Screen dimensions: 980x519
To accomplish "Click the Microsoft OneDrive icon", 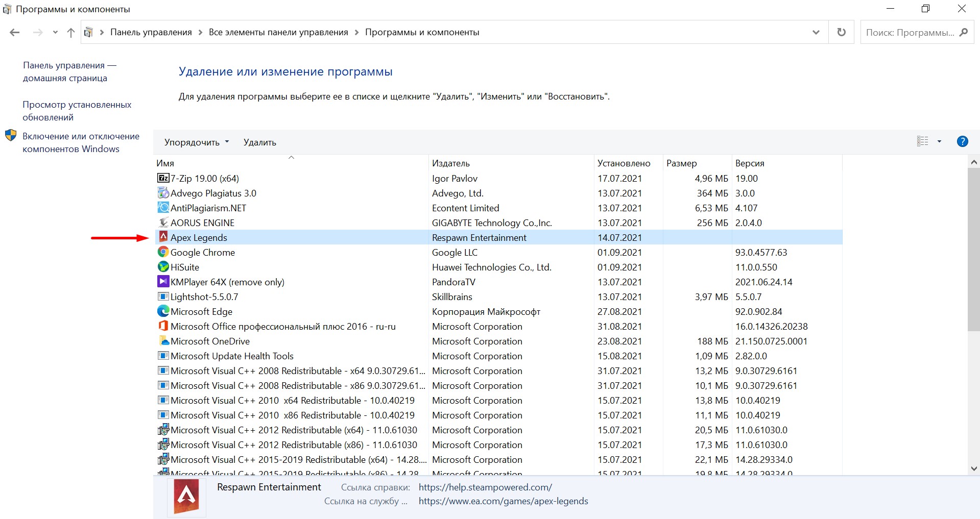I will tap(163, 341).
